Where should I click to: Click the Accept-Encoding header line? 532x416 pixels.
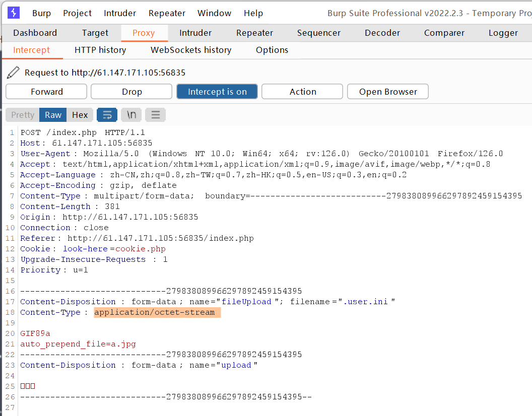[98, 185]
